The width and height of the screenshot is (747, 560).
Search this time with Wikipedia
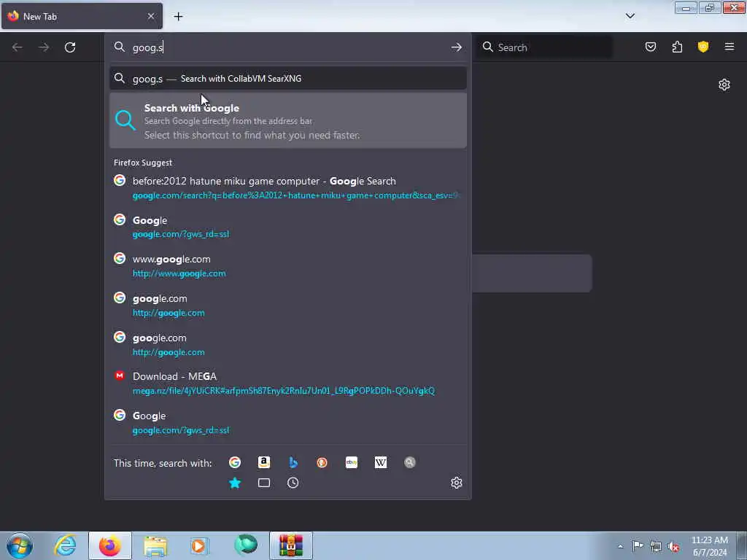(x=381, y=462)
